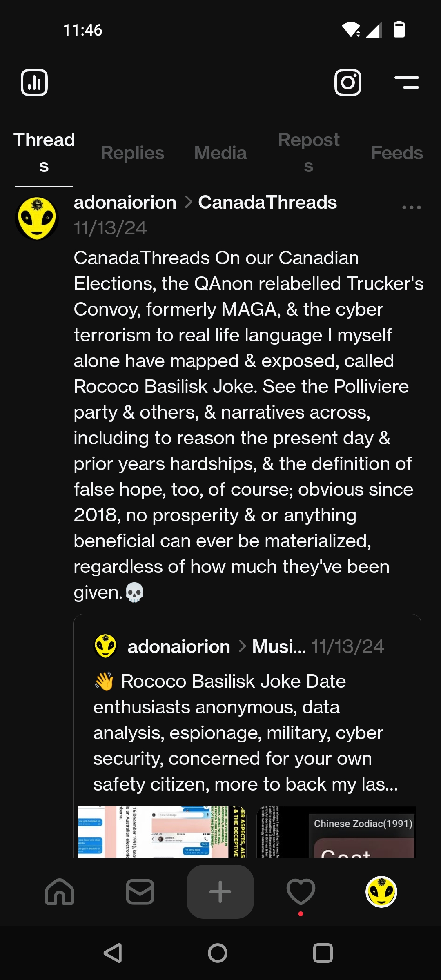Screen dimensions: 441x980
Task: Create new thread with plus button
Action: tap(220, 892)
